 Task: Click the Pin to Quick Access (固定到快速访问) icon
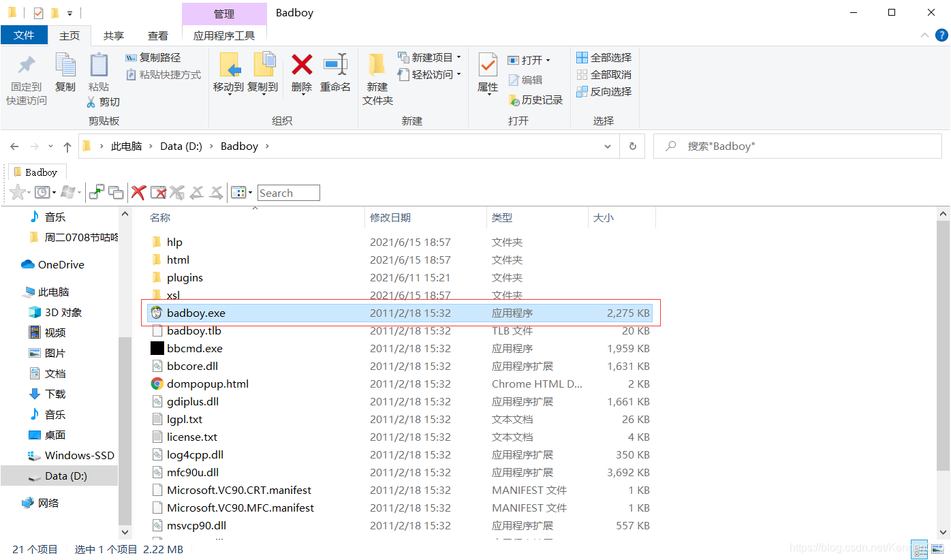click(27, 65)
